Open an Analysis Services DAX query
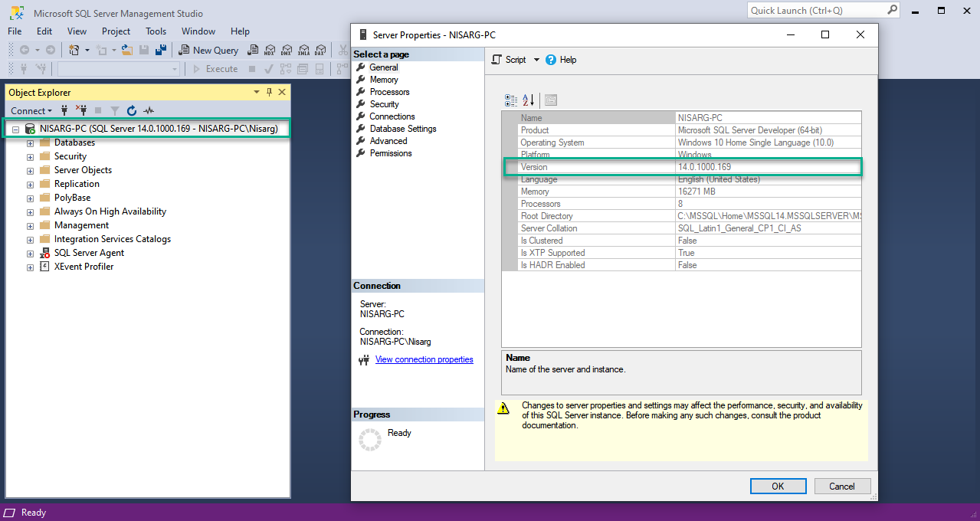Viewport: 980px width, 521px height. pyautogui.click(x=320, y=50)
